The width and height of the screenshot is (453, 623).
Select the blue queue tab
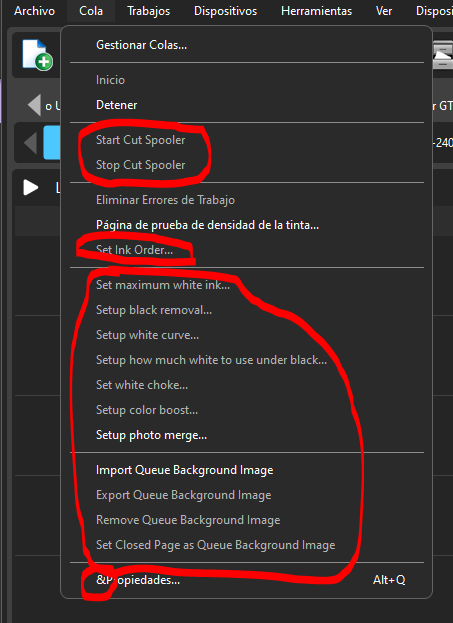pos(52,142)
